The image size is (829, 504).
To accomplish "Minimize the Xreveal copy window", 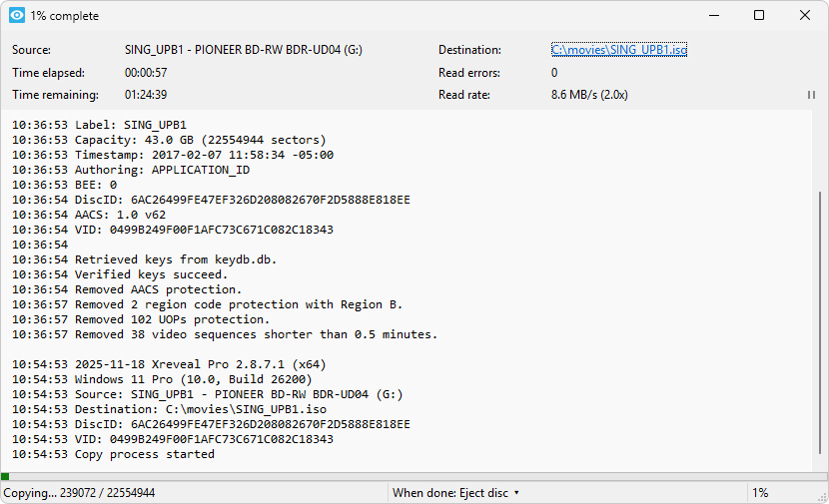I will 713,16.
